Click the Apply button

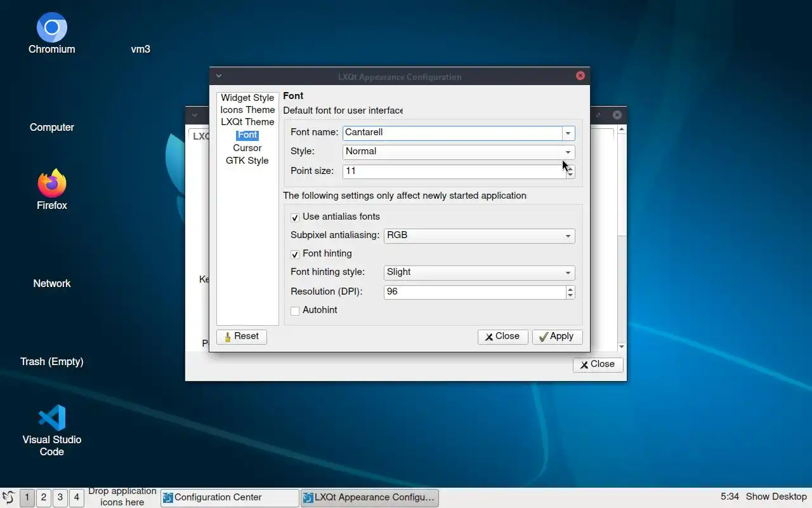557,337
